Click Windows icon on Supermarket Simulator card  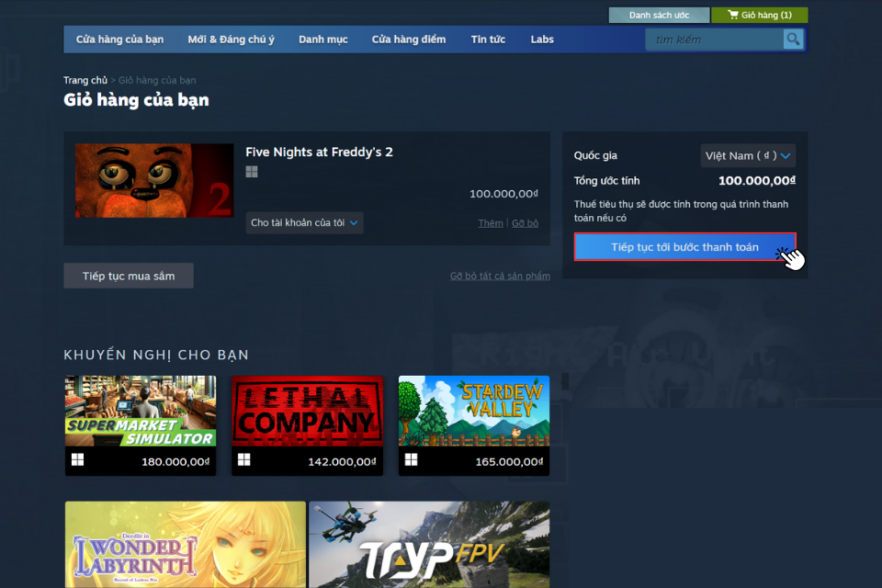[77, 459]
